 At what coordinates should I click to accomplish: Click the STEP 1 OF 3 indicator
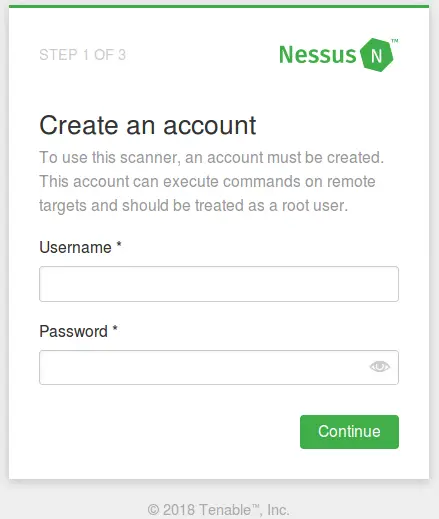82,55
